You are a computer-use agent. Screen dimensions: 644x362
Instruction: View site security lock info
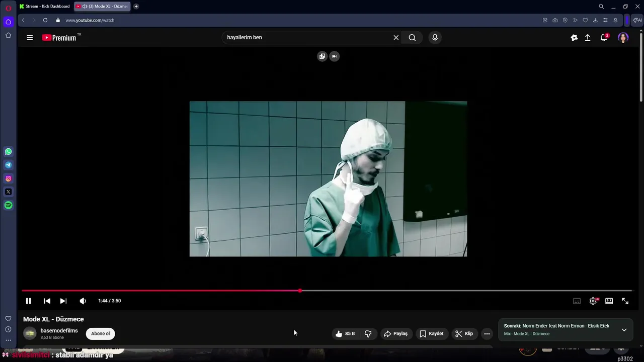58,20
